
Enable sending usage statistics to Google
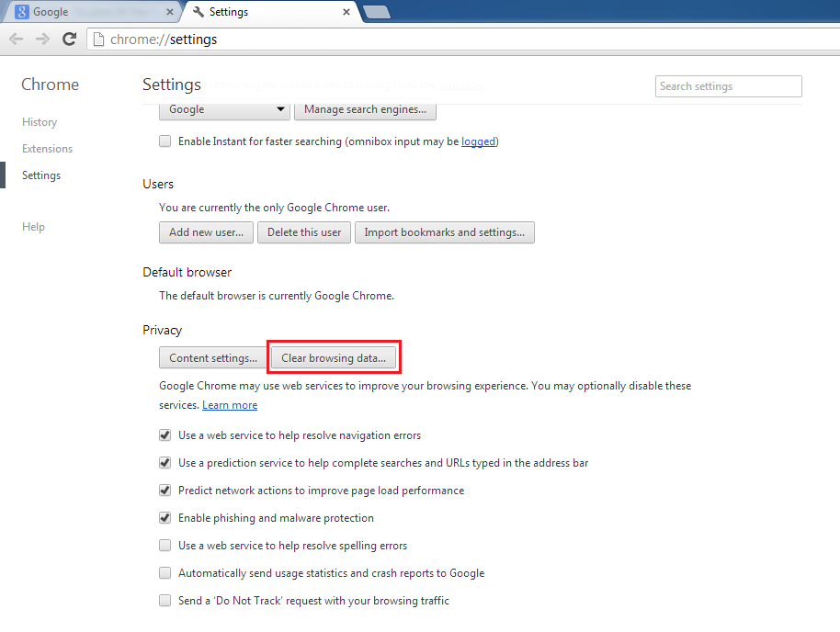[165, 572]
